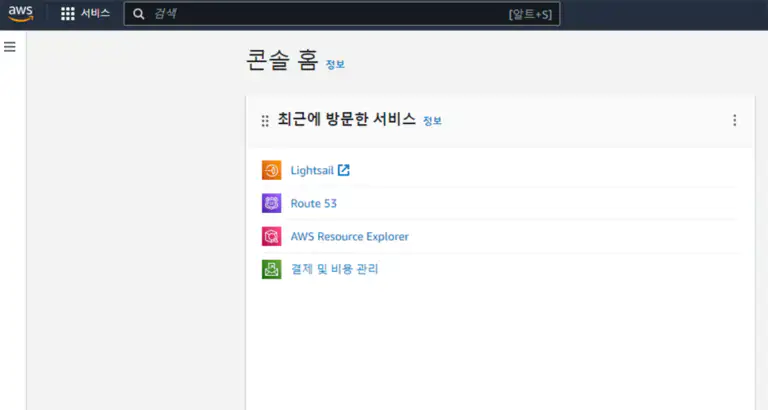The height and width of the screenshot is (410, 768).
Task: Open the 서비스 menu label
Action: 95,13
